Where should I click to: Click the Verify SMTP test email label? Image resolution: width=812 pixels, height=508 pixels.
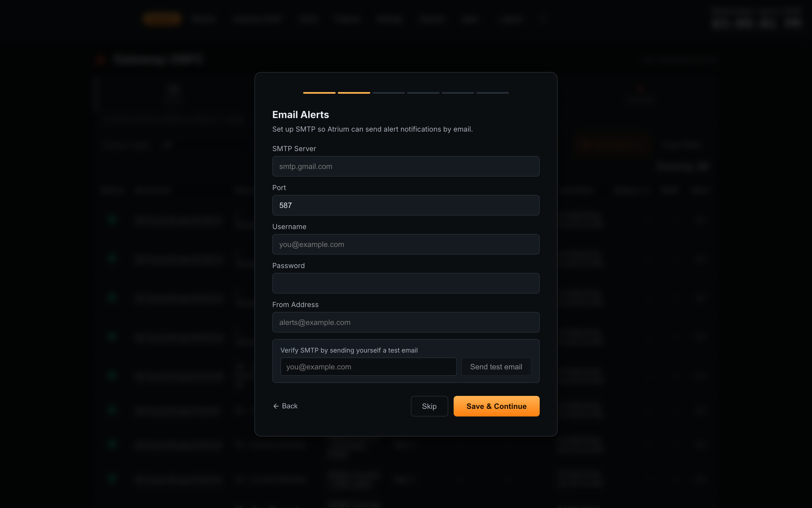pyautogui.click(x=349, y=350)
